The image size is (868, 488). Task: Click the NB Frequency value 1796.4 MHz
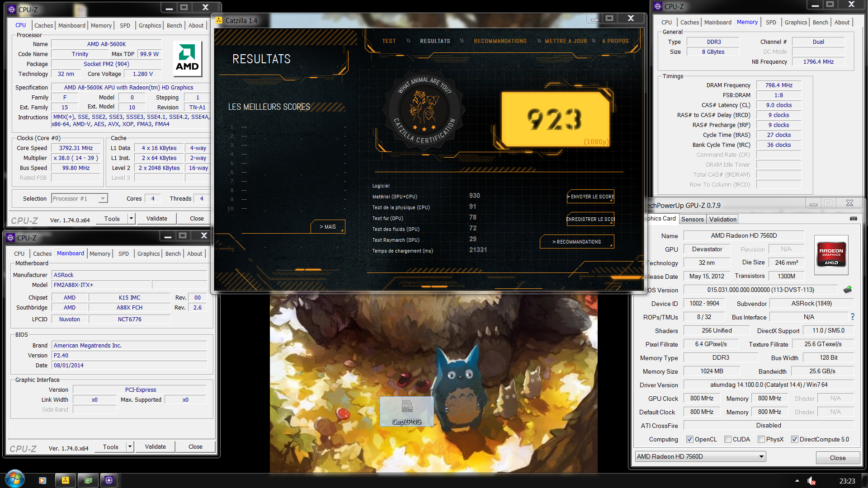(x=818, y=61)
